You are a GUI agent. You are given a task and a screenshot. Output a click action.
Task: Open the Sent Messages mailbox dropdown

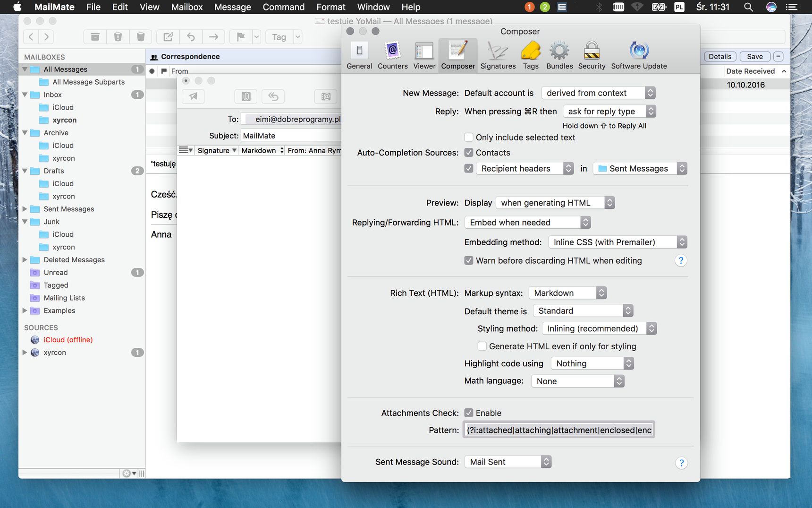[x=640, y=169]
